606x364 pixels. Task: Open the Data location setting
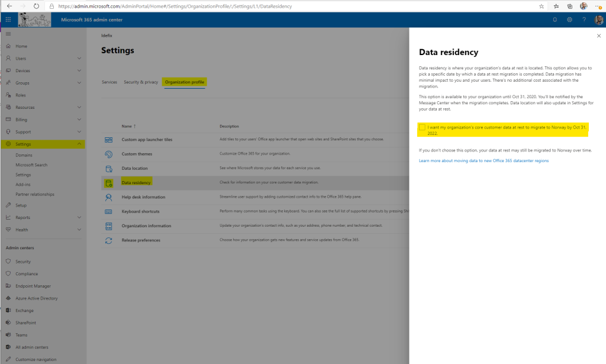point(134,168)
